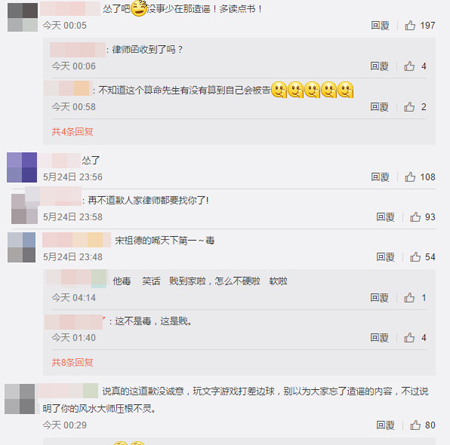This screenshot has width=450, height=445.
Task: Thumbs-up the comment with 93 likes
Action: [415, 217]
